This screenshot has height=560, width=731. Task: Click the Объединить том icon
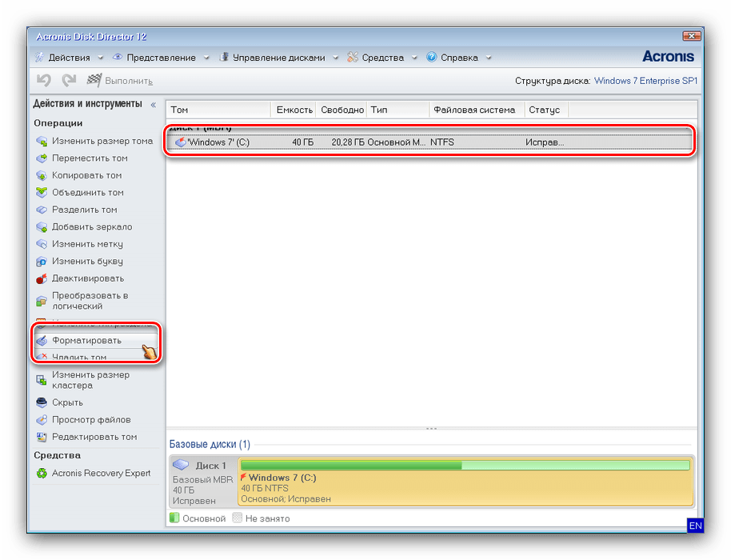[x=42, y=192]
